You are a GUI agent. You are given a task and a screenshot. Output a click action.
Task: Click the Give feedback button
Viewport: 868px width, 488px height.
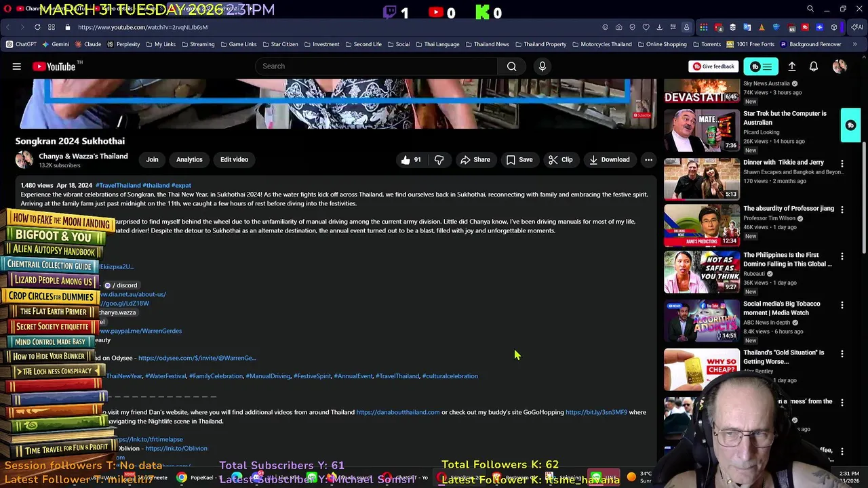pyautogui.click(x=713, y=66)
